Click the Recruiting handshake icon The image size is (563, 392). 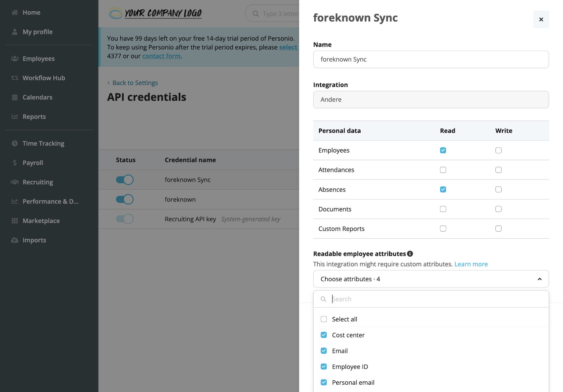[x=14, y=182]
